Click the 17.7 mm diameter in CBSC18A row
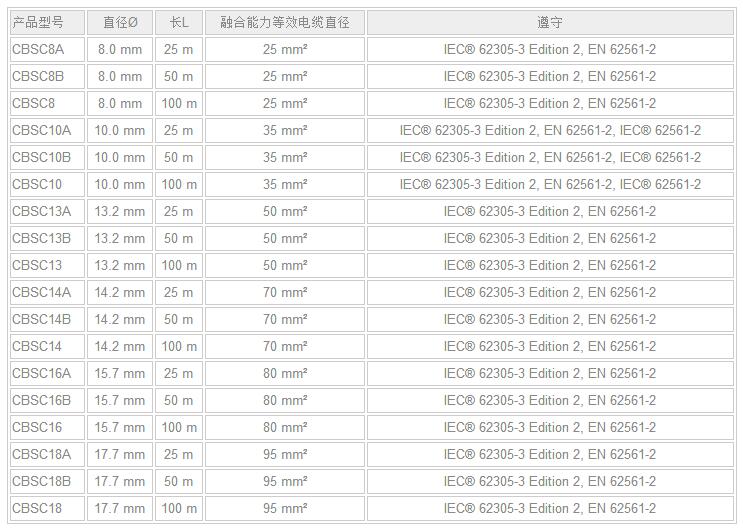Screen dimensions: 743x530 point(120,454)
